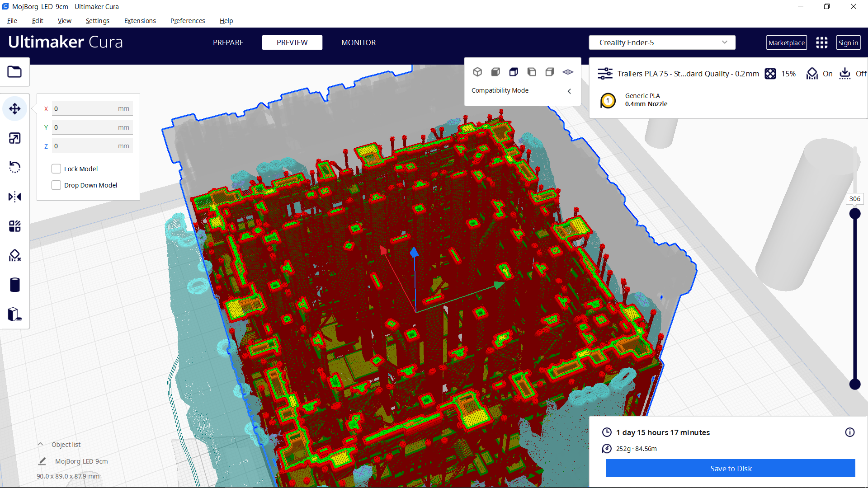Enable the Drop Down Model checkbox
The image size is (868, 488).
(56, 185)
